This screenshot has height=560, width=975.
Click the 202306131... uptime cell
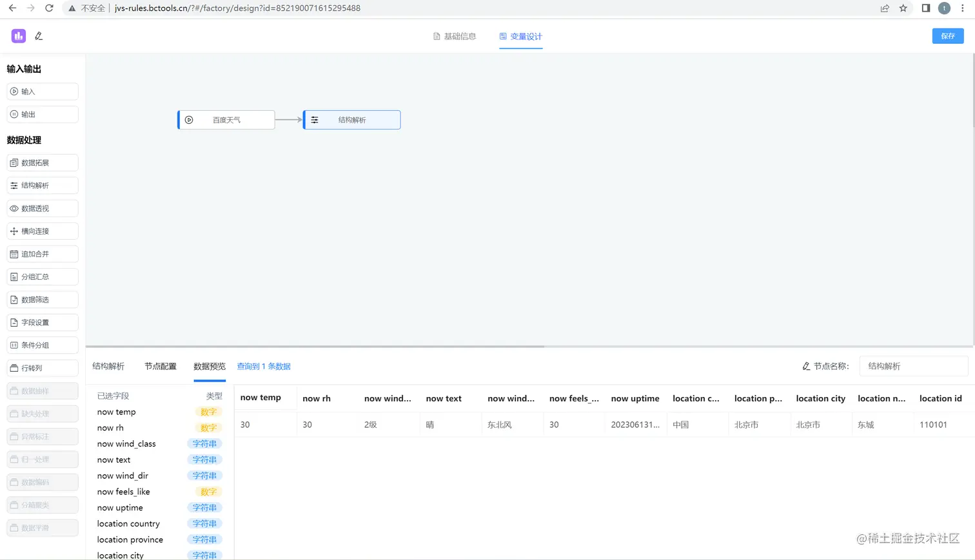coord(635,425)
